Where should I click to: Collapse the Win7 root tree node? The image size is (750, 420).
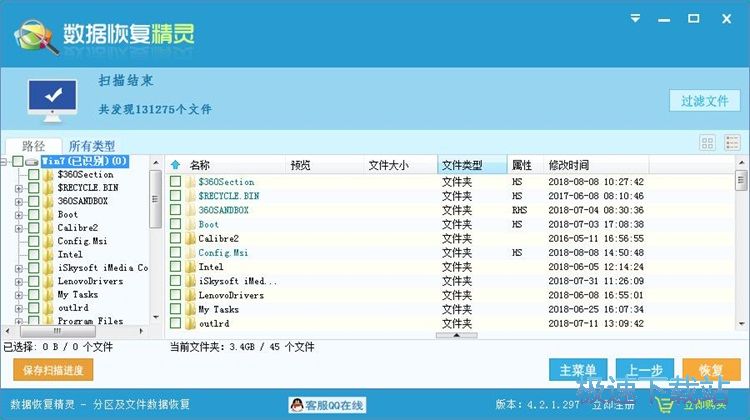coord(6,161)
